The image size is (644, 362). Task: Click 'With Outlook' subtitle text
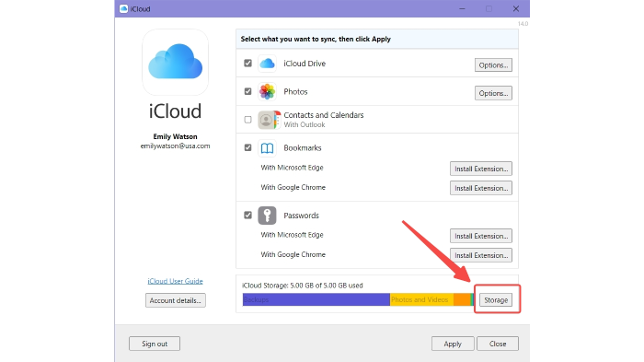(305, 124)
